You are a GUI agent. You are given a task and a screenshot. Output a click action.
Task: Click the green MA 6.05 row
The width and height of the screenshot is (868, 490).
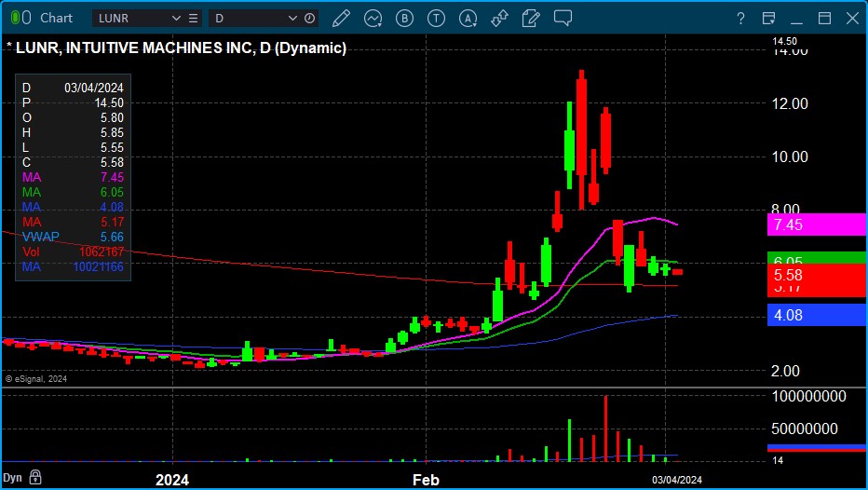73,192
